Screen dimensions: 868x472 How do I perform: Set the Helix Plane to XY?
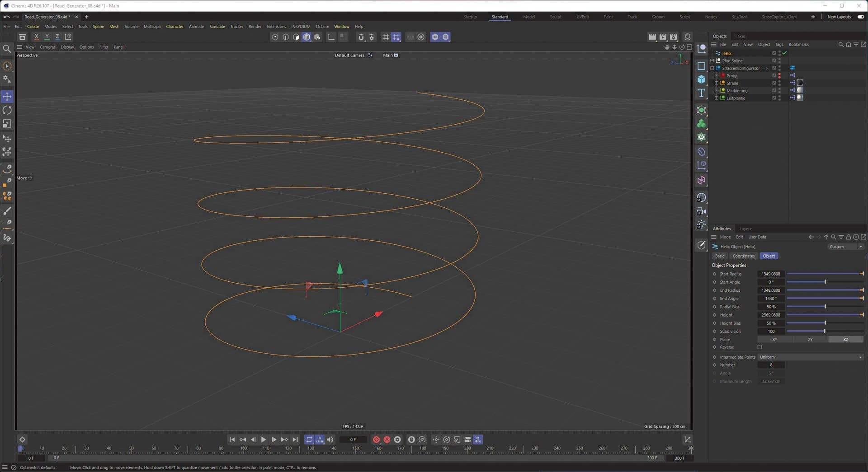click(x=775, y=339)
